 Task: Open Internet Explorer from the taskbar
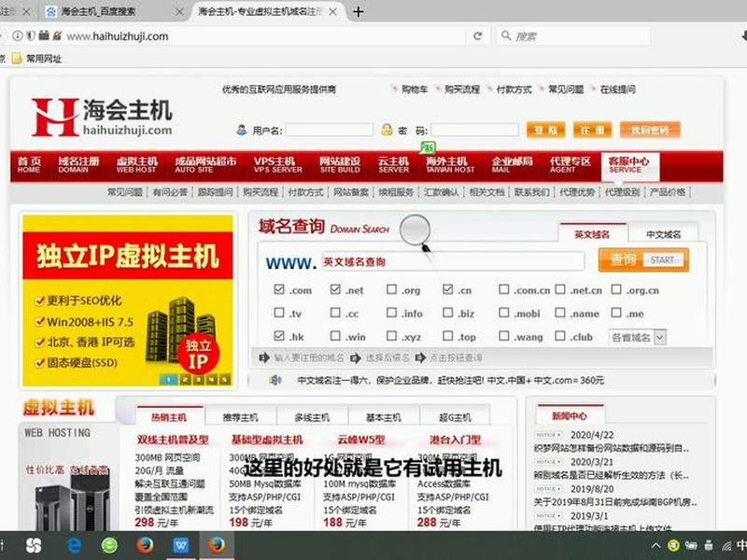pyautogui.click(x=74, y=545)
